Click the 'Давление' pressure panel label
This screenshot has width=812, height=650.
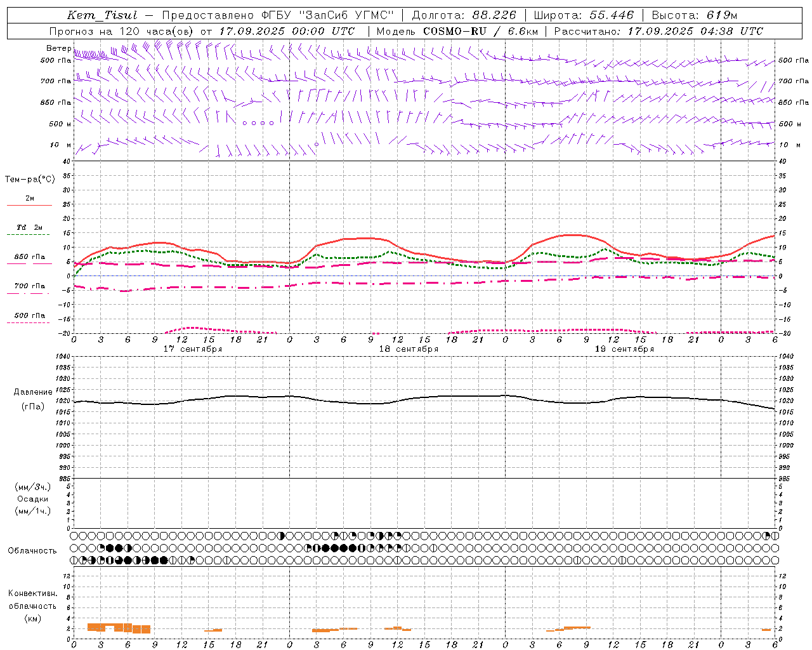click(x=32, y=392)
